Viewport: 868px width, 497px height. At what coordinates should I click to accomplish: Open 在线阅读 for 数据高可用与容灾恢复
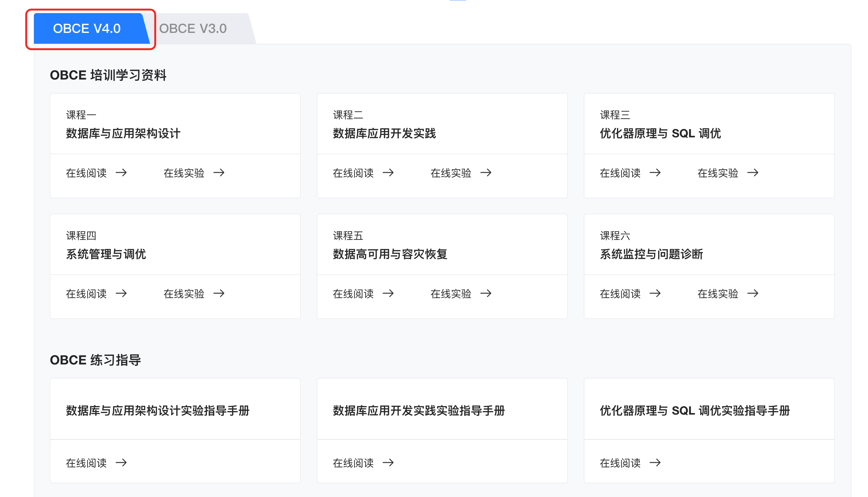353,294
